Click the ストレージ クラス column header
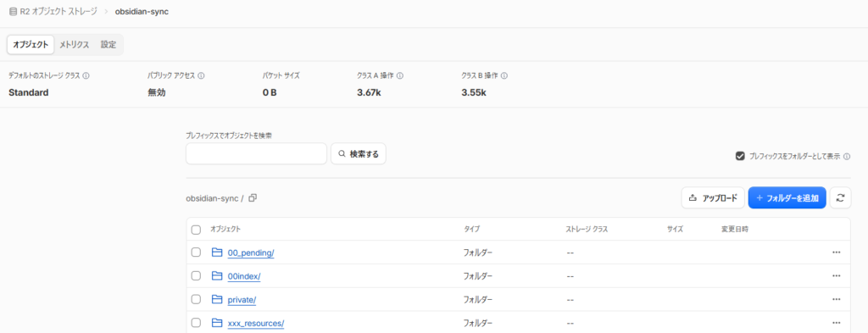Image resolution: width=868 pixels, height=333 pixels. point(587,229)
